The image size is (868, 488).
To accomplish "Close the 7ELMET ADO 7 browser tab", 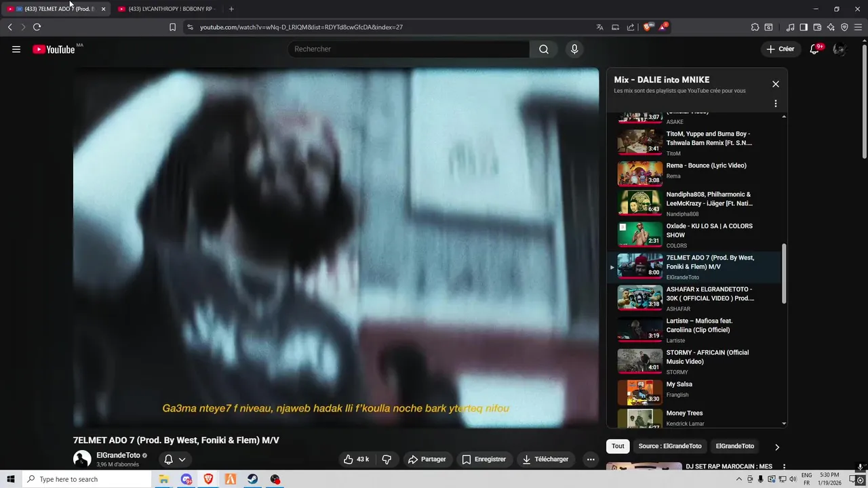I will point(103,9).
